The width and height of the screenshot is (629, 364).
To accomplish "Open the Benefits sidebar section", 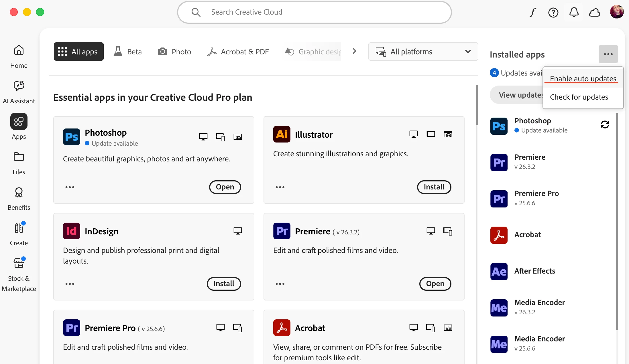I will coord(19,199).
